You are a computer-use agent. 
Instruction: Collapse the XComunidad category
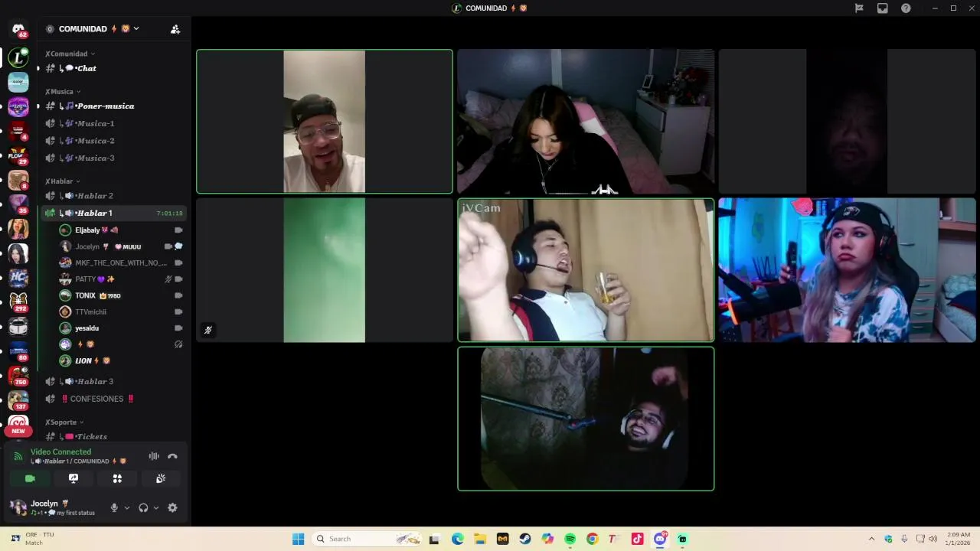(x=70, y=54)
